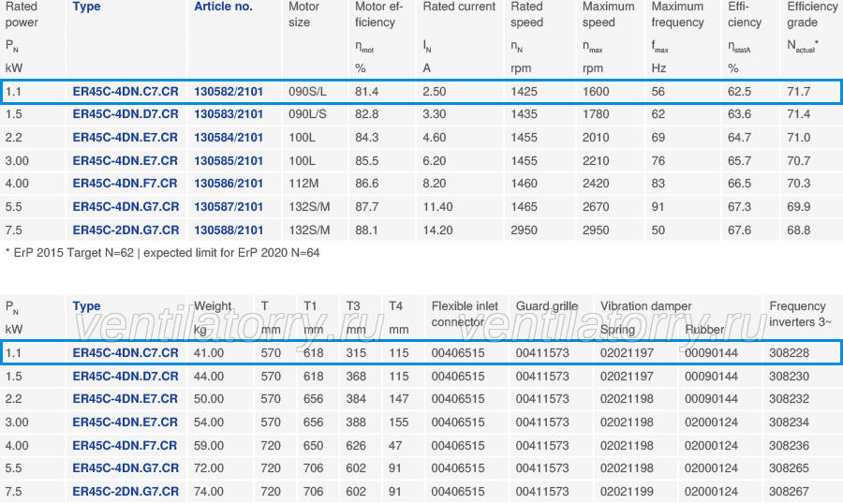Select frequency inverter code 308230

click(789, 376)
